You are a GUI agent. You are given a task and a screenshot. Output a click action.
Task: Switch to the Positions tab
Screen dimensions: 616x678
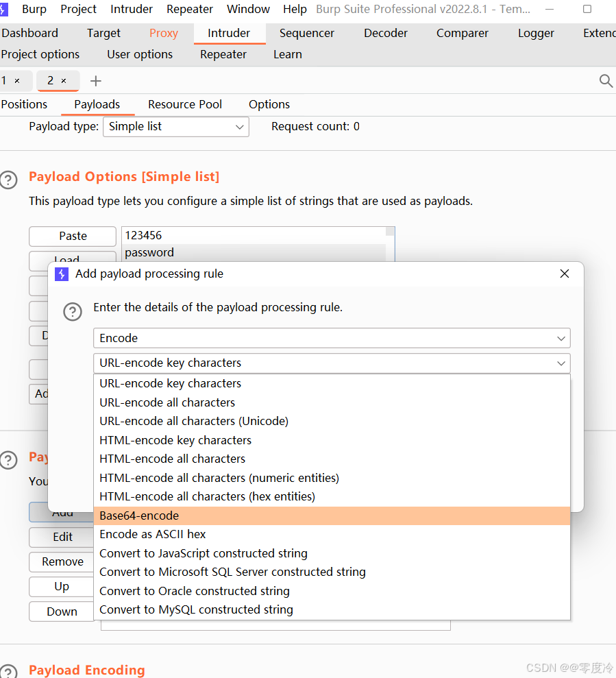23,104
